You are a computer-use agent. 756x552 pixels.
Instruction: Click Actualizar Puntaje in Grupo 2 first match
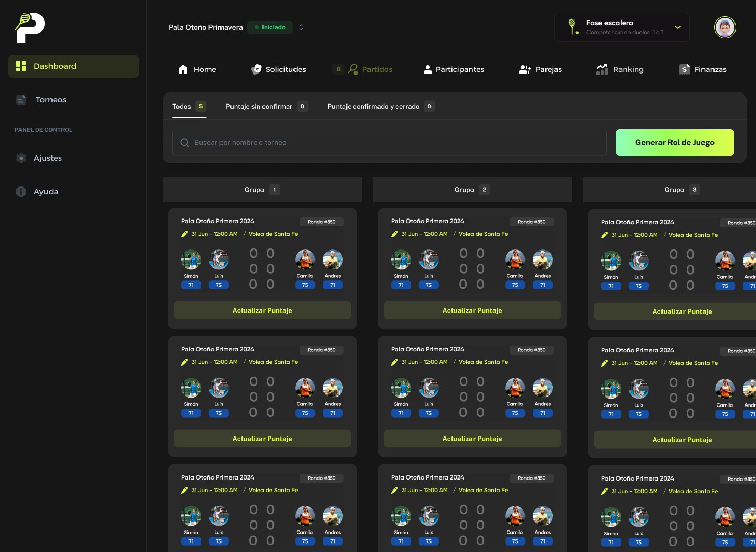pyautogui.click(x=472, y=310)
